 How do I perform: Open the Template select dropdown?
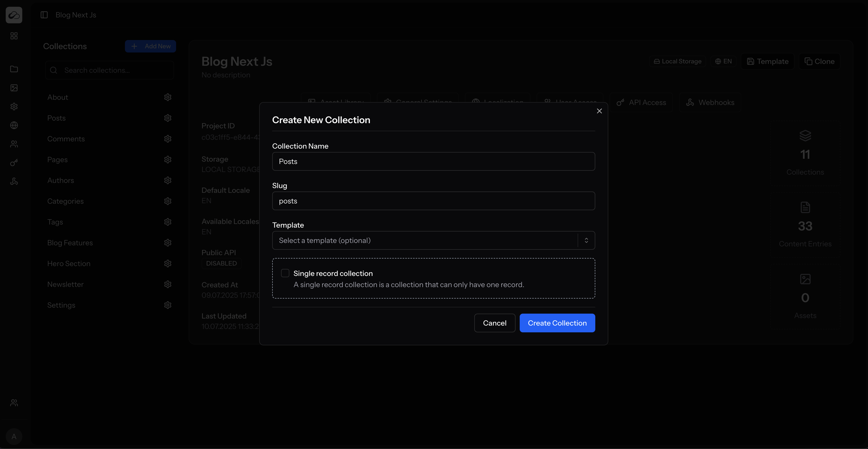tap(433, 240)
